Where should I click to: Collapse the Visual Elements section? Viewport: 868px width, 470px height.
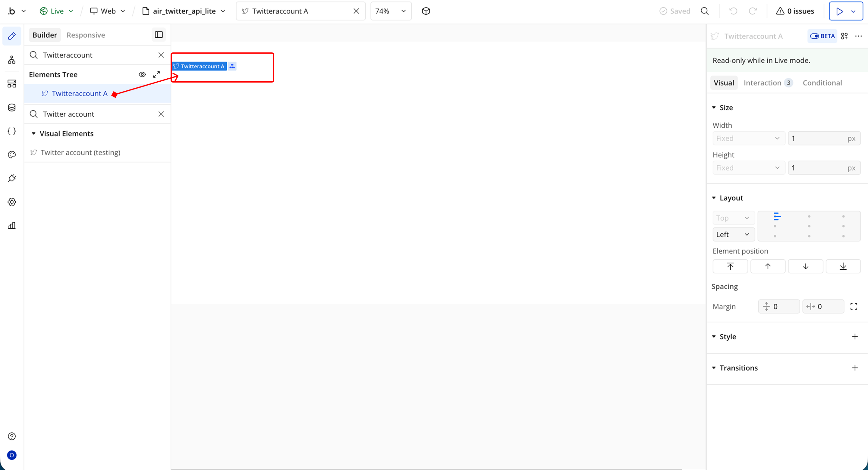point(34,134)
